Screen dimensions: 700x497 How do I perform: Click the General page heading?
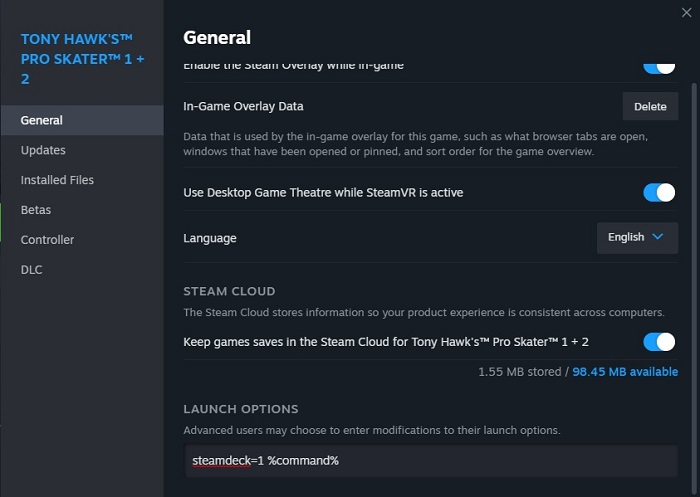(217, 38)
